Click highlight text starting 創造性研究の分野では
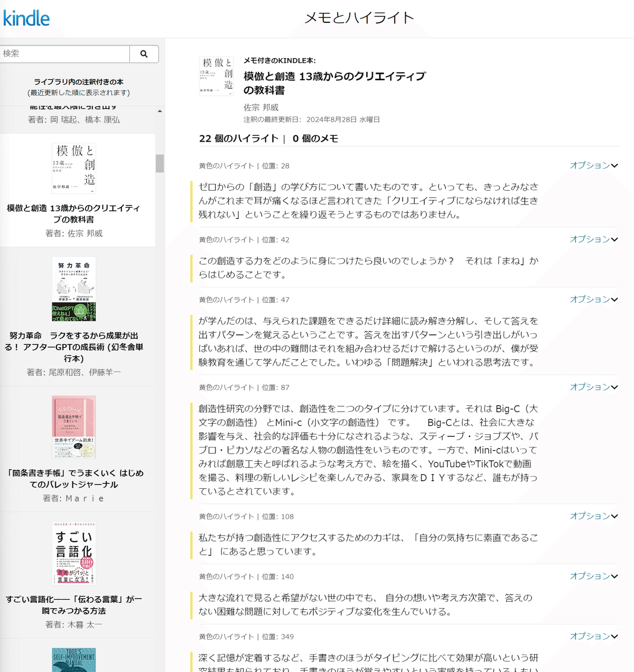The width and height of the screenshot is (634, 672). point(368,450)
